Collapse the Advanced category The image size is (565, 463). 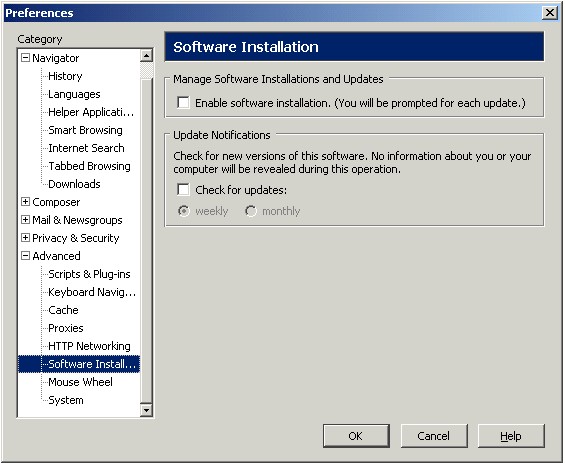coord(25,256)
